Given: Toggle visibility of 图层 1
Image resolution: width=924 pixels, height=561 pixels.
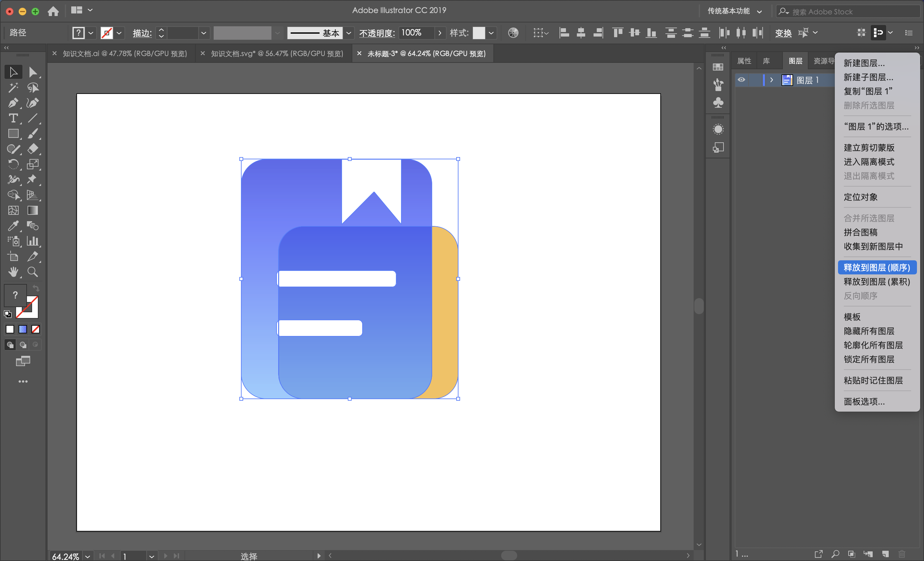Looking at the screenshot, I should [x=741, y=80].
